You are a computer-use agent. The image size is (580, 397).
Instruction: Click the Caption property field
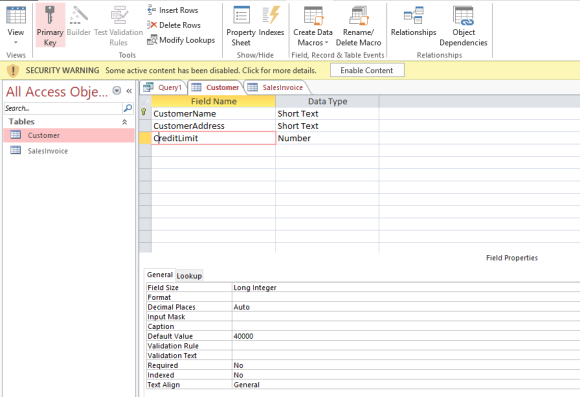click(x=406, y=326)
